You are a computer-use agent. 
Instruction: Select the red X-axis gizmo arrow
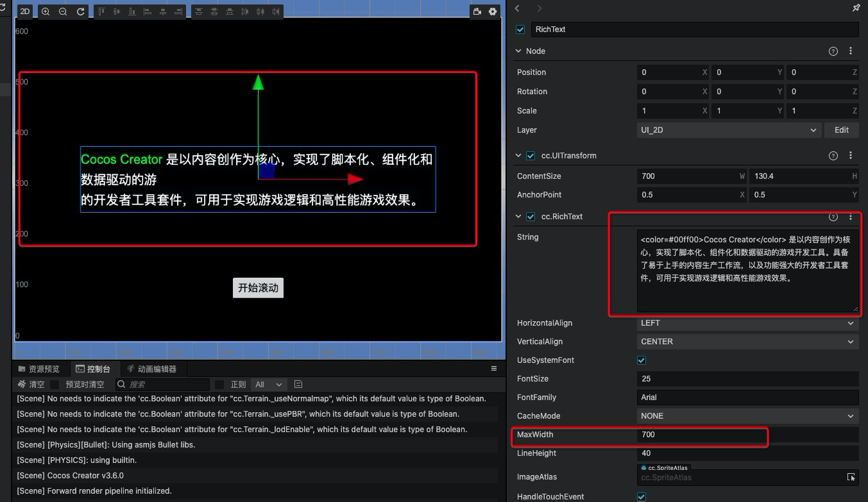[355, 179]
